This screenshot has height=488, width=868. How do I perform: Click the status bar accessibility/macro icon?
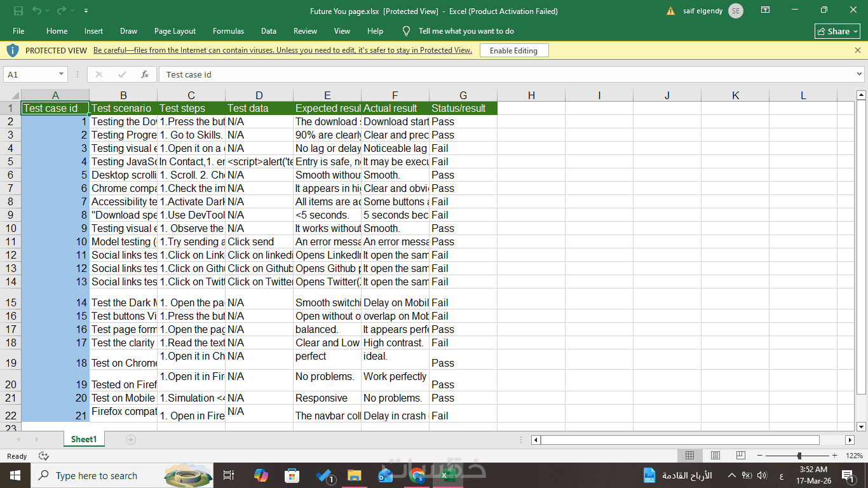(44, 456)
